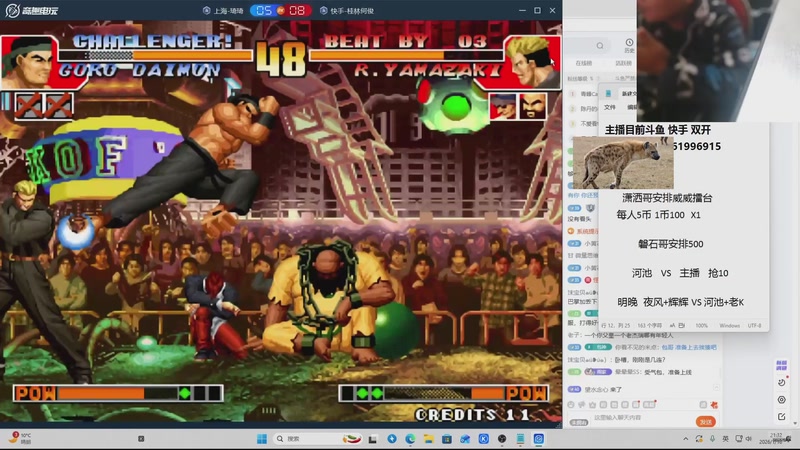Click the megaphone icon in chat toolbar
Viewport: 800px width, 450px height.
[582, 405]
